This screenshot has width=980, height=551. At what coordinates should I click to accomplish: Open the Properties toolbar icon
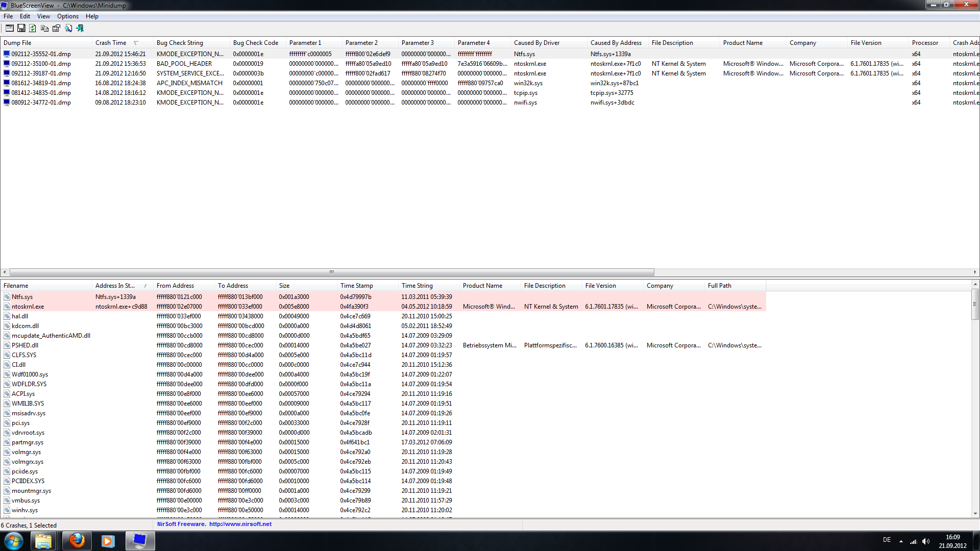tap(56, 28)
